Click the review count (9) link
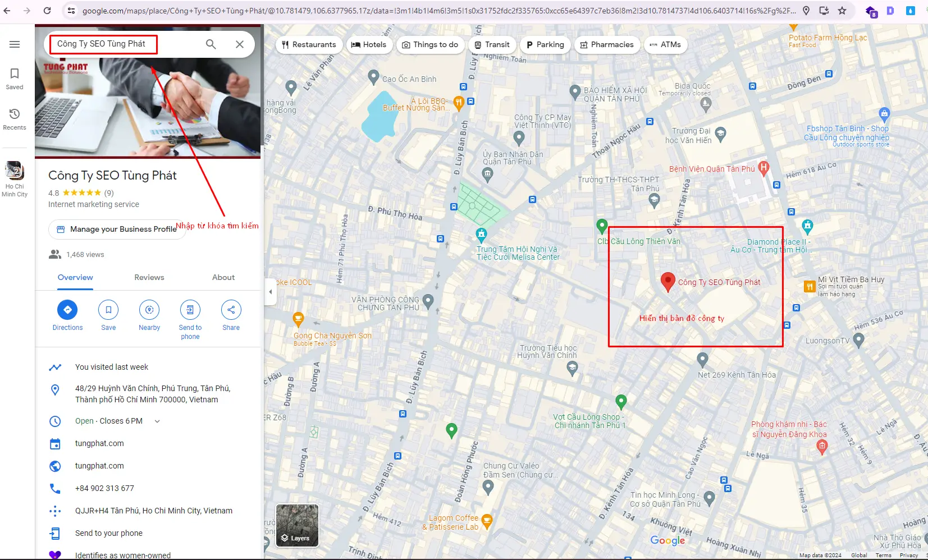Image resolution: width=928 pixels, height=560 pixels. pyautogui.click(x=109, y=193)
